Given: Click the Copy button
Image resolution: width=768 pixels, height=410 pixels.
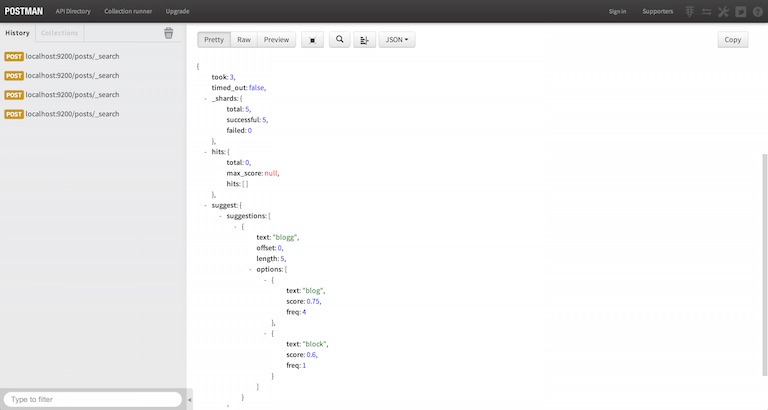Looking at the screenshot, I should (732, 40).
